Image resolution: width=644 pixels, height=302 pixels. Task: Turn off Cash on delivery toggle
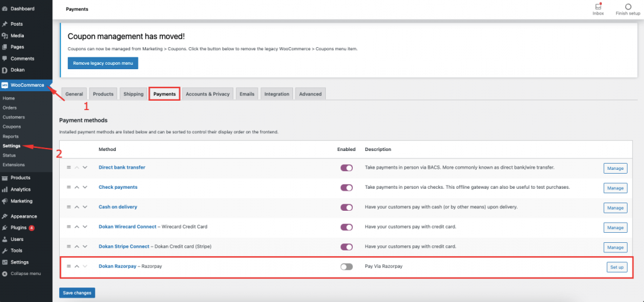pos(347,208)
